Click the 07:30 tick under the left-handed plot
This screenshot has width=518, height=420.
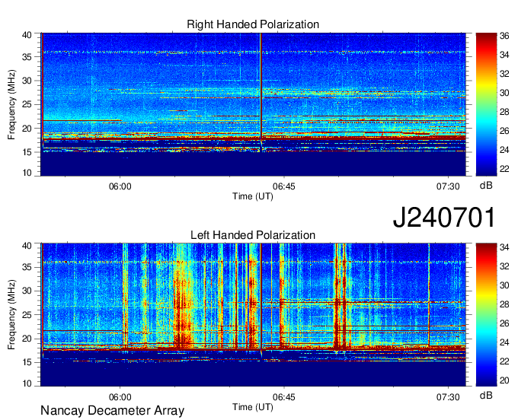click(x=448, y=397)
